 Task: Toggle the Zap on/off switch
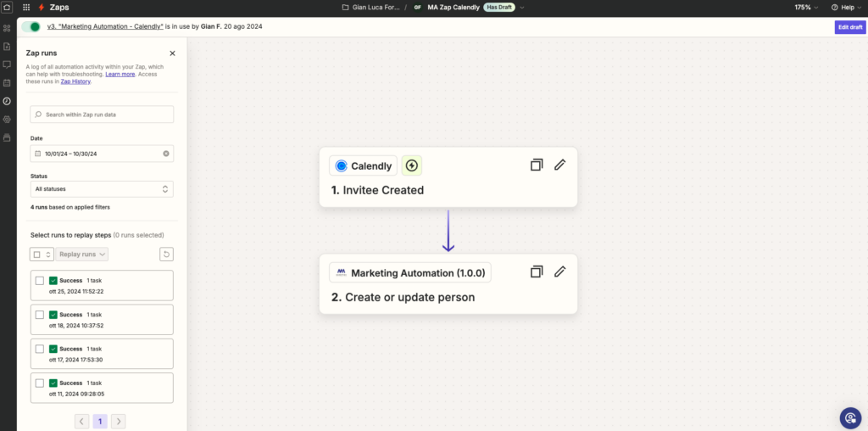coord(31,27)
